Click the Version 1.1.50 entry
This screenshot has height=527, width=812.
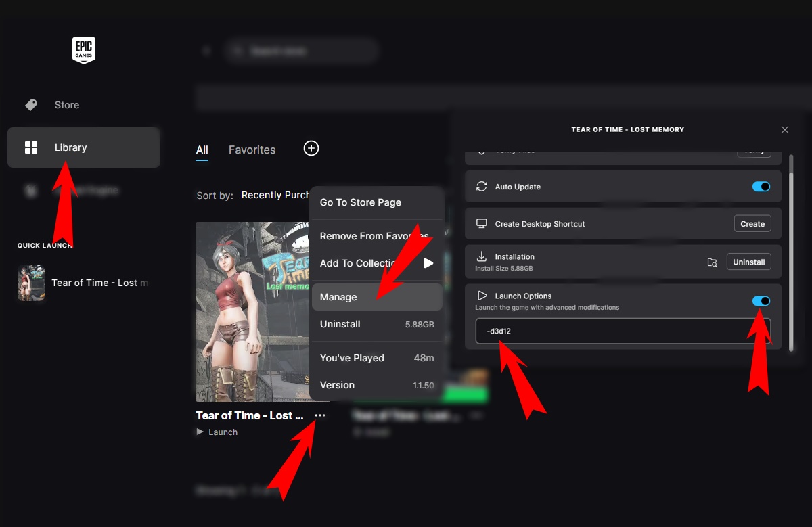coord(377,385)
